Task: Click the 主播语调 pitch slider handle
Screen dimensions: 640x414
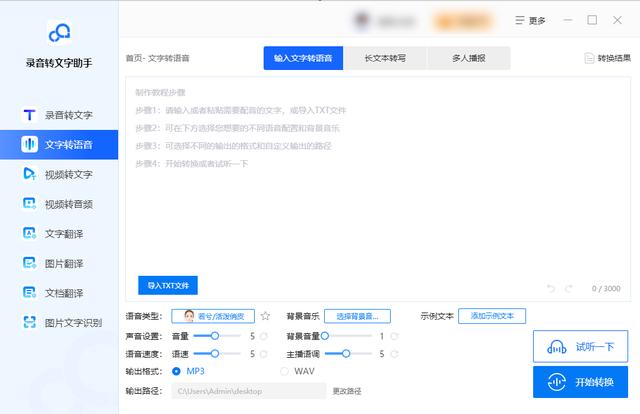Action: [346, 354]
